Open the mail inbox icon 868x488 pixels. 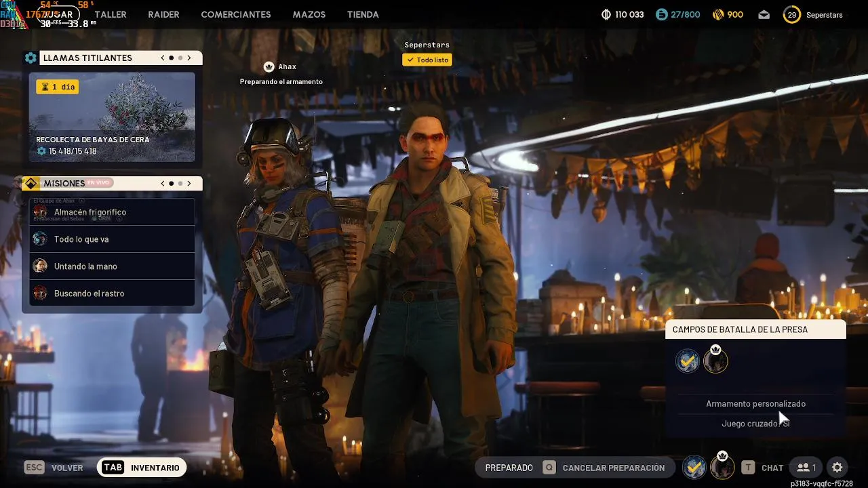[764, 14]
